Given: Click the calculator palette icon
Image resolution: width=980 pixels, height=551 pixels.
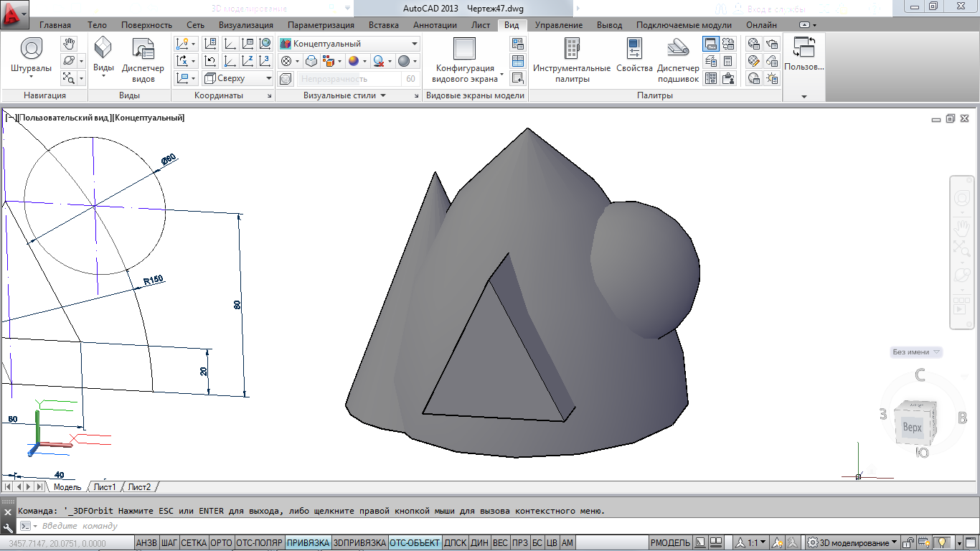Looking at the screenshot, I should 728,61.
